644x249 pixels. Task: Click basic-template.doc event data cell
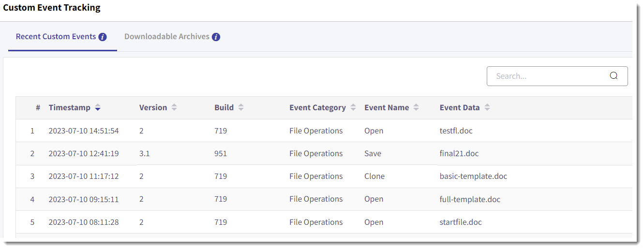click(x=473, y=176)
